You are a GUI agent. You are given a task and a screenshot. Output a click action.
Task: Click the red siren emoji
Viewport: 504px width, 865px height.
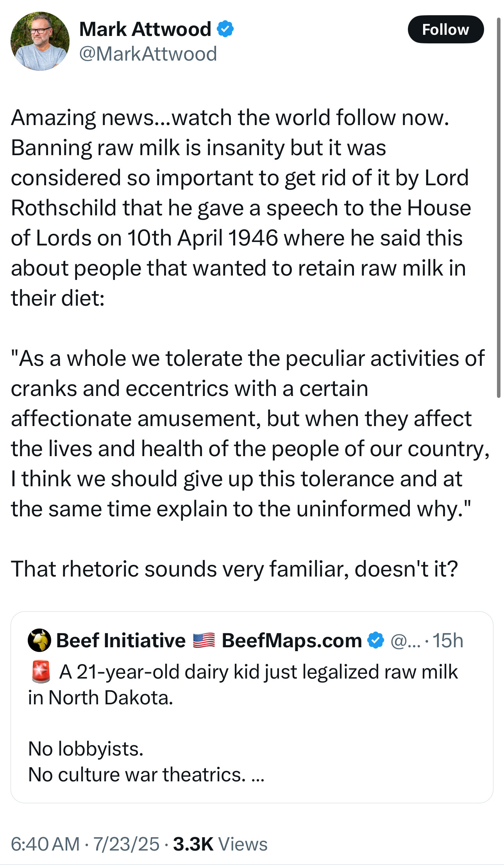(x=40, y=672)
